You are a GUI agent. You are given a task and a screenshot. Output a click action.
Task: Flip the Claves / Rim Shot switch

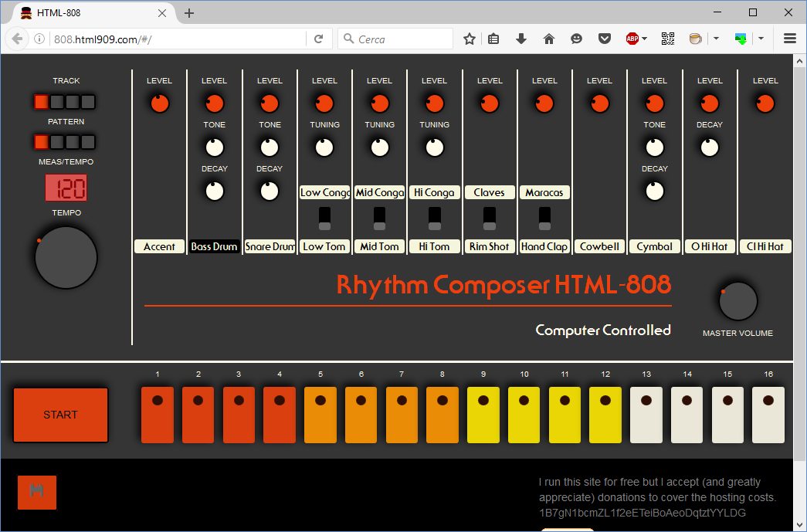coord(489,219)
